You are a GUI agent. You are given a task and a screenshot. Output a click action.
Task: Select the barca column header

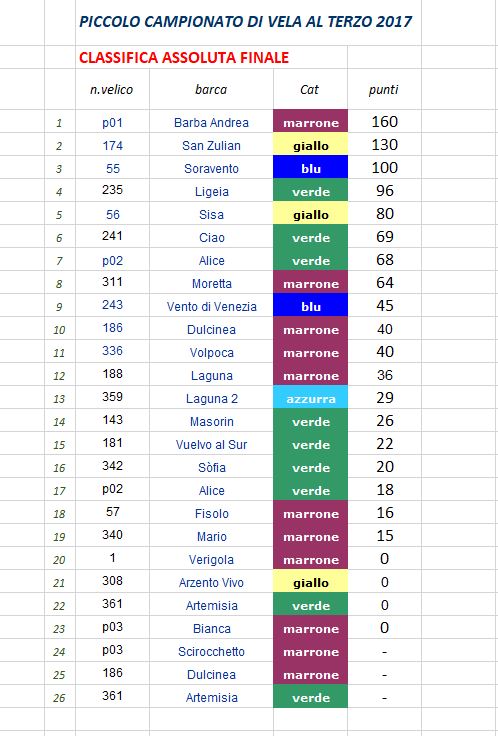[x=211, y=89]
